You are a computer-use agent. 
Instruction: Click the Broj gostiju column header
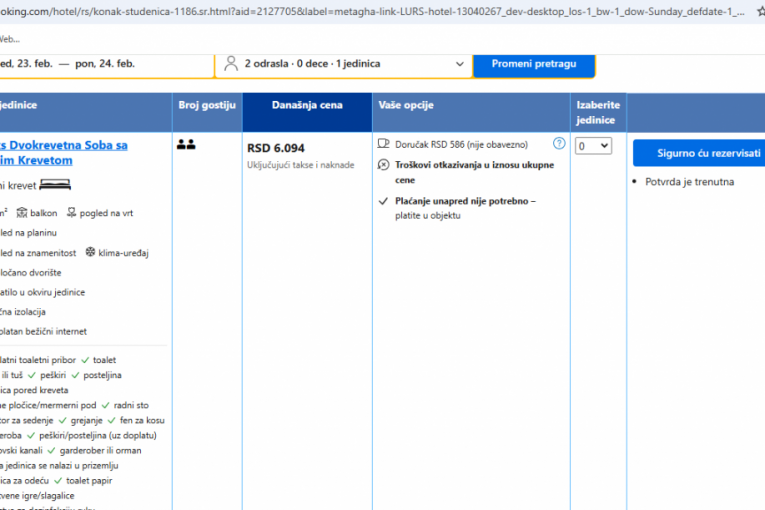point(207,105)
